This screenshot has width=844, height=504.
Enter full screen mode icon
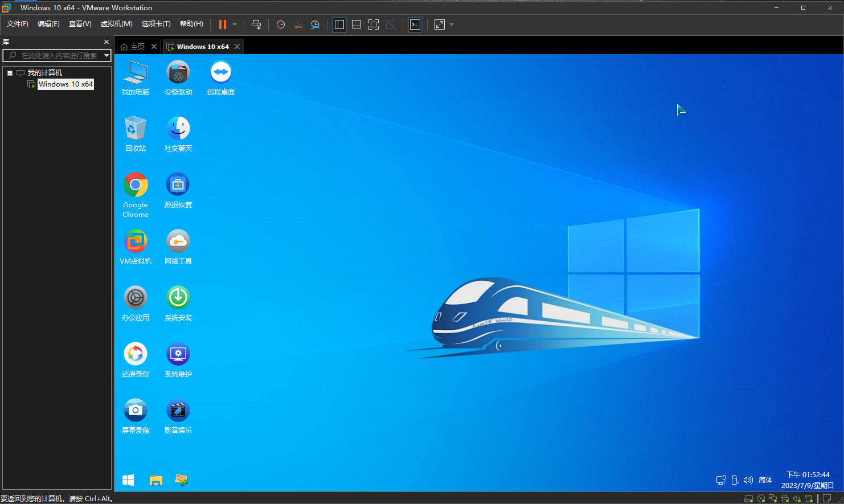pos(374,24)
